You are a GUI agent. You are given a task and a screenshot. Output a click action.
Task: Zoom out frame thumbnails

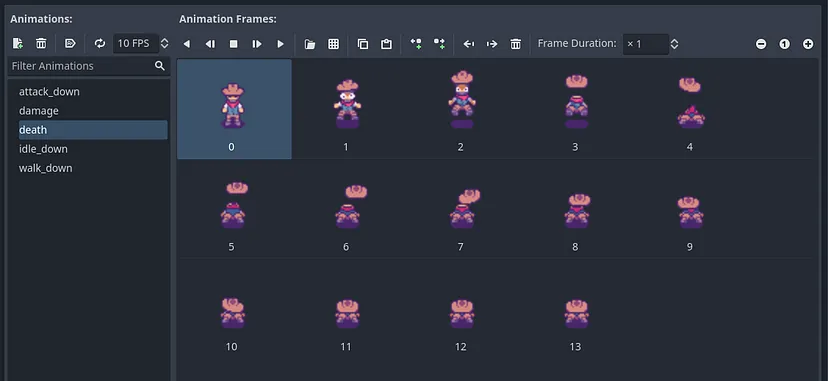pos(761,44)
